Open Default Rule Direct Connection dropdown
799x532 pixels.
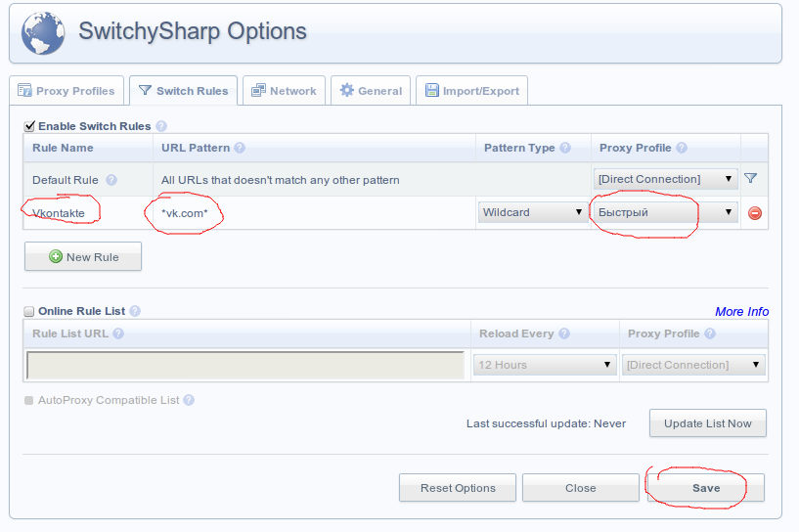pos(665,179)
